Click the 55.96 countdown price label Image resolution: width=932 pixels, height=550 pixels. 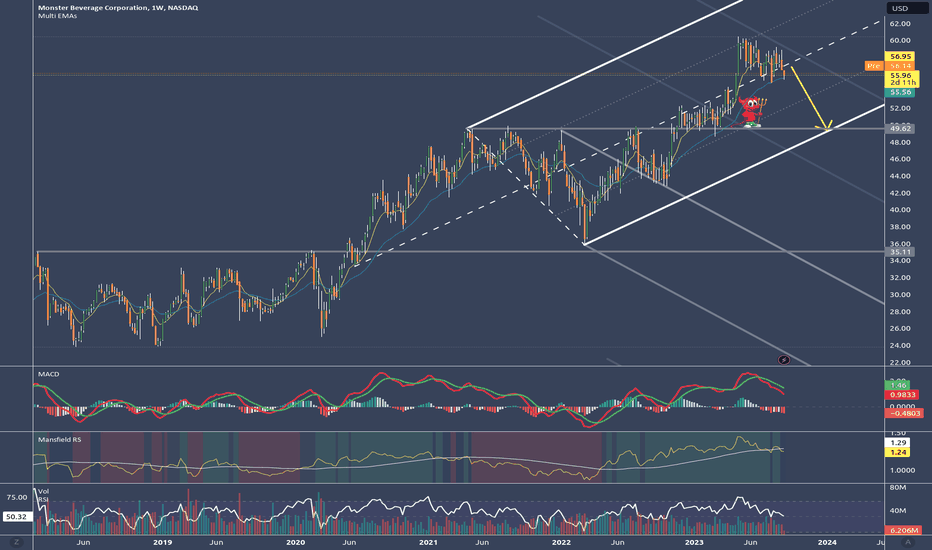pos(900,79)
